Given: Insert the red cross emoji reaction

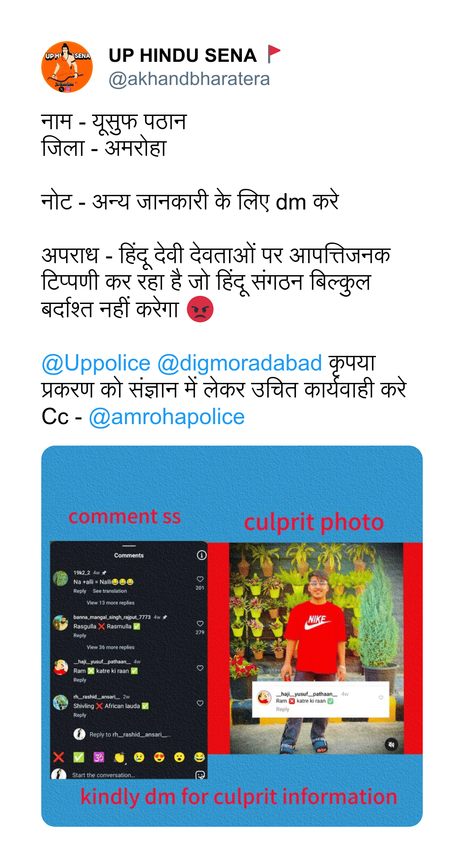Looking at the screenshot, I should coord(59,757).
